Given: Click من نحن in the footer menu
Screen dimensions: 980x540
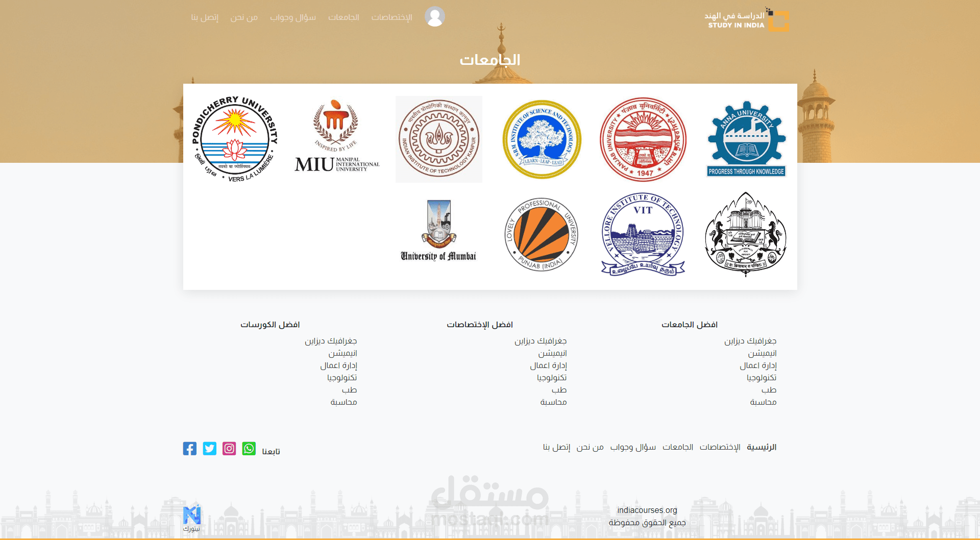Looking at the screenshot, I should coord(590,447).
